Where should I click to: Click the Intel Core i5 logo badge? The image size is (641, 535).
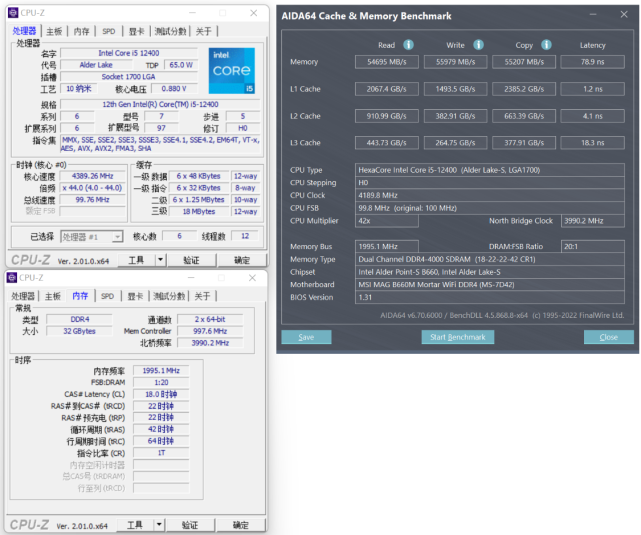[x=232, y=71]
